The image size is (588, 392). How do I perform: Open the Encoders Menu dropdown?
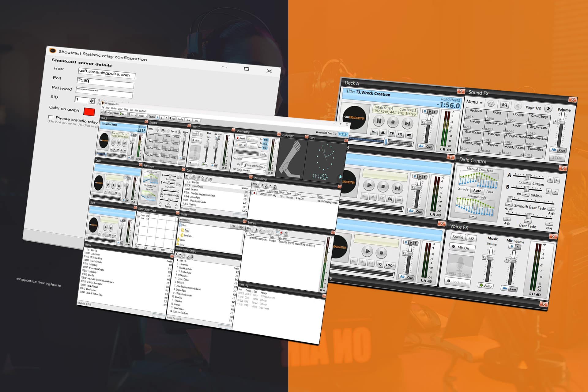point(250,229)
